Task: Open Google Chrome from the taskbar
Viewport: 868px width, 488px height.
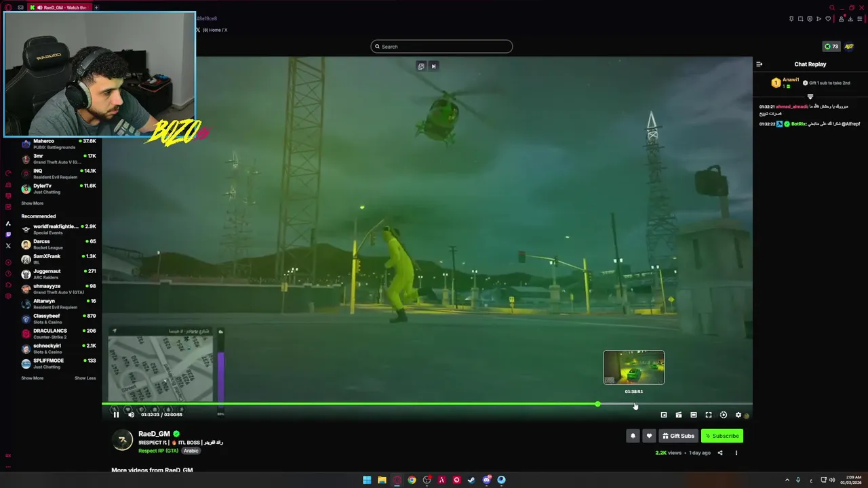Action: click(412, 480)
